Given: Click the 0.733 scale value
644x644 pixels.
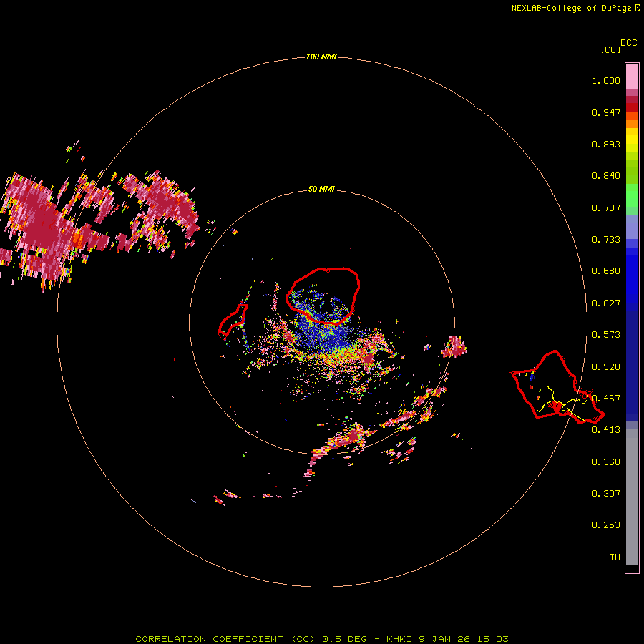Looking at the screenshot, I should [x=606, y=240].
